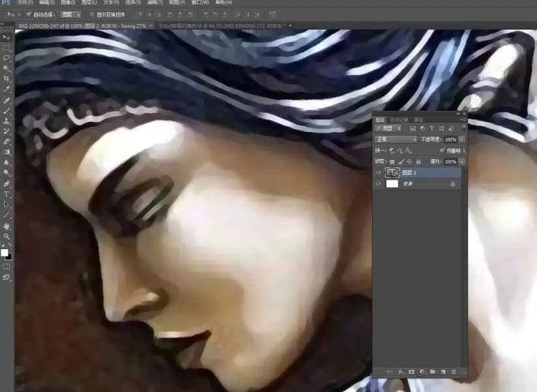Filter layers by adjustment layers
Screen dimensions: 537x392
tap(422, 128)
